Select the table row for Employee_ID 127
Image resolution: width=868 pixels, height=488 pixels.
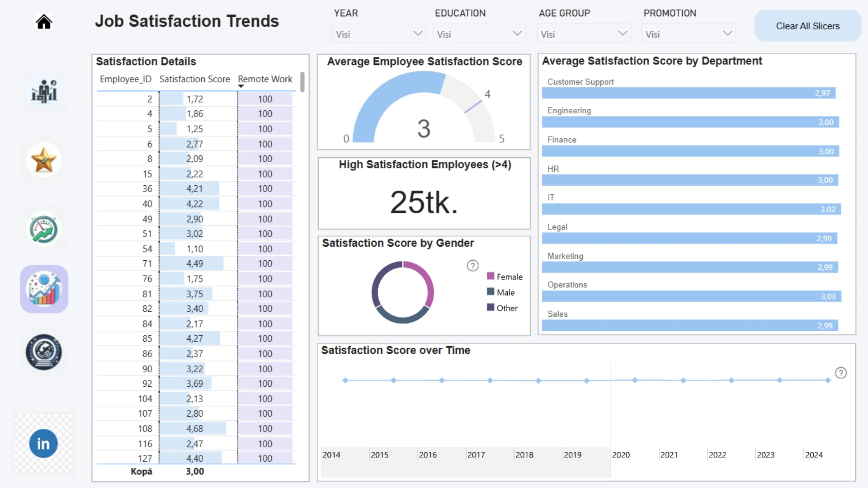tap(196, 458)
